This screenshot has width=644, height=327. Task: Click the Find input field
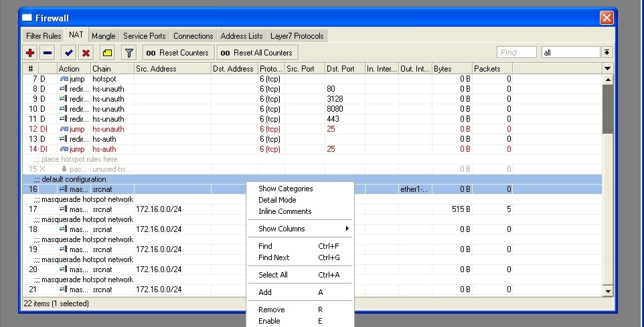coord(516,52)
